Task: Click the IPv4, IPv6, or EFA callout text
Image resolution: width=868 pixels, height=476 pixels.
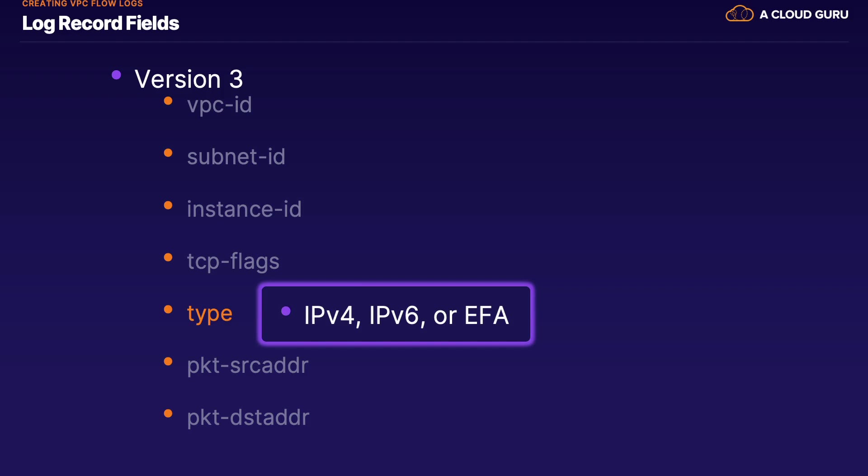Action: click(406, 315)
